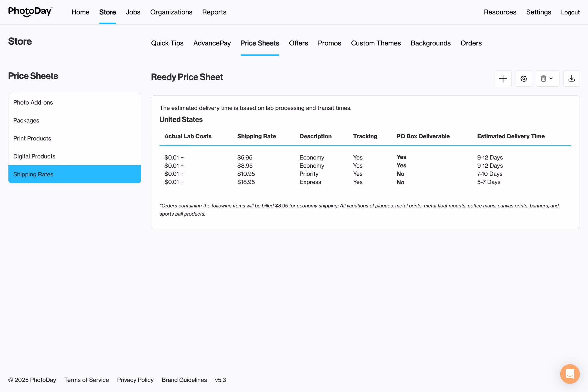Image resolution: width=588 pixels, height=392 pixels.
Task: Click the United States heading
Action: [x=181, y=120]
